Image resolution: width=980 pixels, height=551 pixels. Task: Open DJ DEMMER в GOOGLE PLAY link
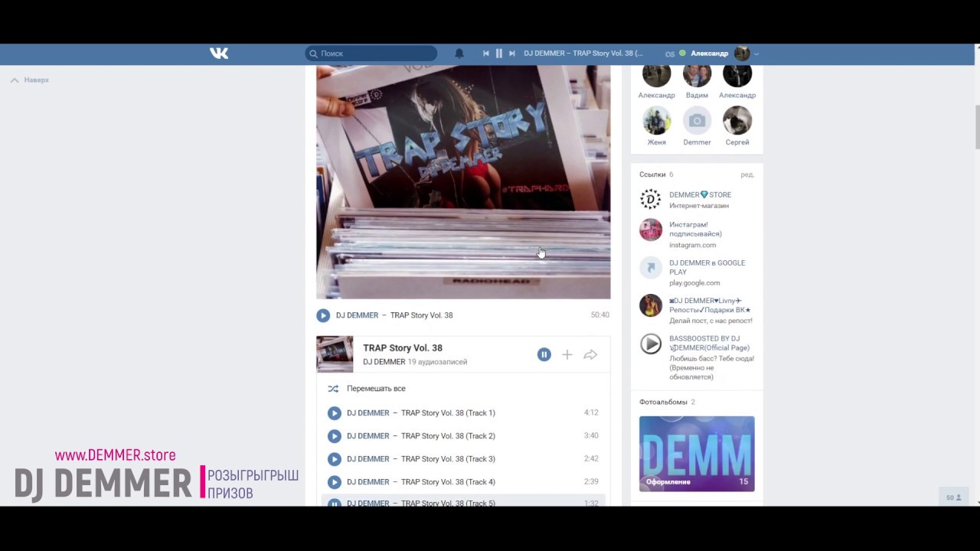pyautogui.click(x=707, y=268)
